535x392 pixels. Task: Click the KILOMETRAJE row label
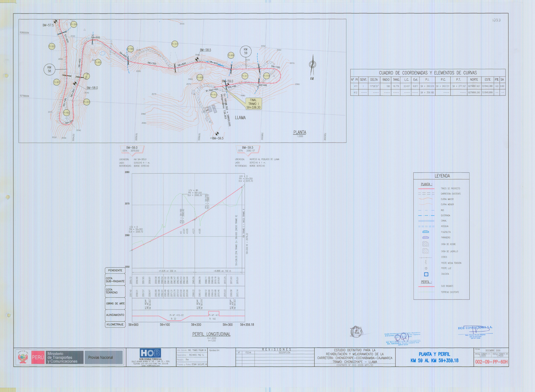[115, 325]
